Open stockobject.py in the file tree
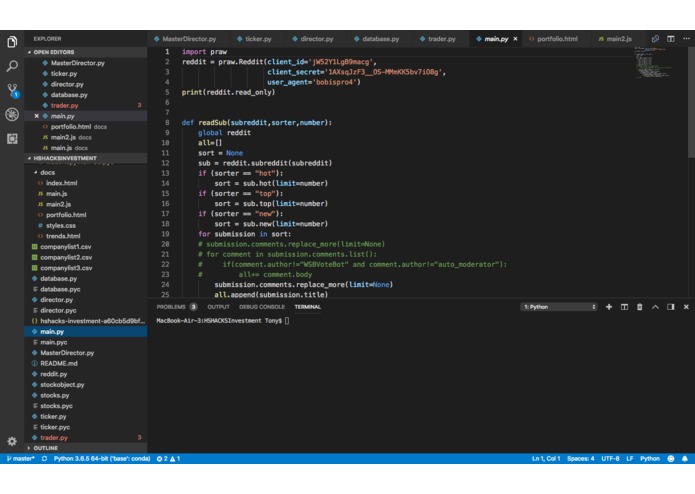The height and width of the screenshot is (494, 695). coord(86,385)
